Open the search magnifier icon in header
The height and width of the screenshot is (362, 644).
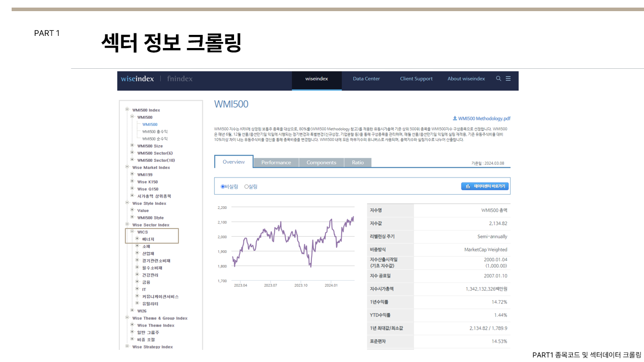point(498,78)
